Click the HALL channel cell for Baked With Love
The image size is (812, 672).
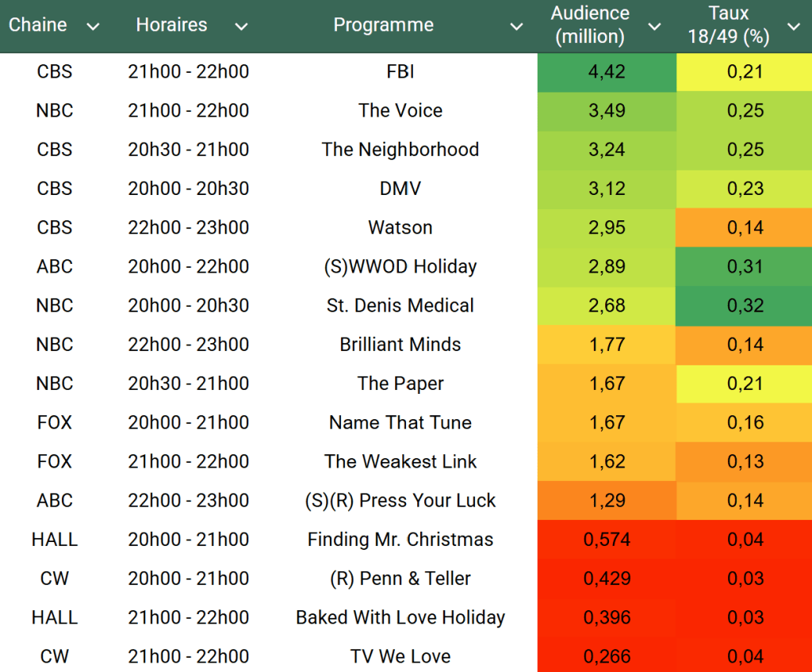pos(55,617)
